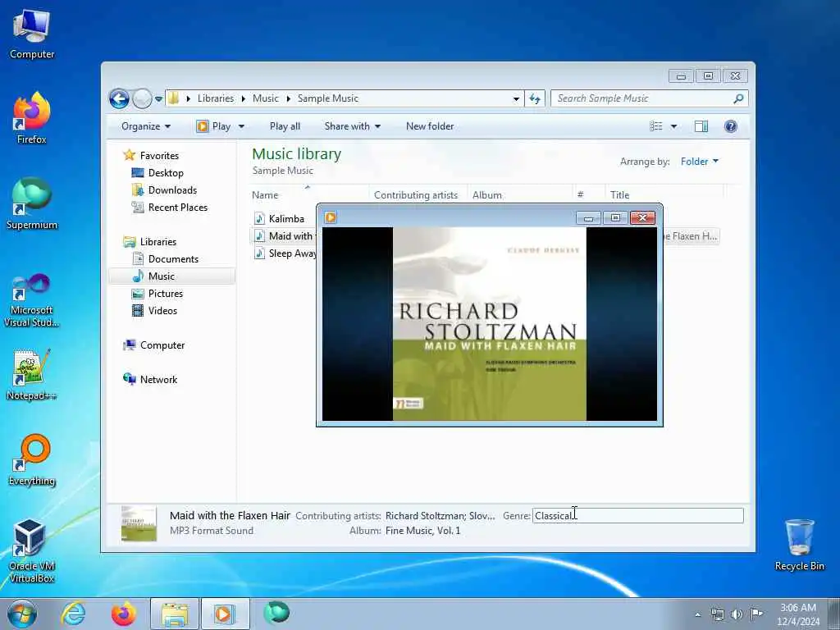Image resolution: width=840 pixels, height=630 pixels.
Task: Click the Genre field showing Classical
Action: point(637,515)
